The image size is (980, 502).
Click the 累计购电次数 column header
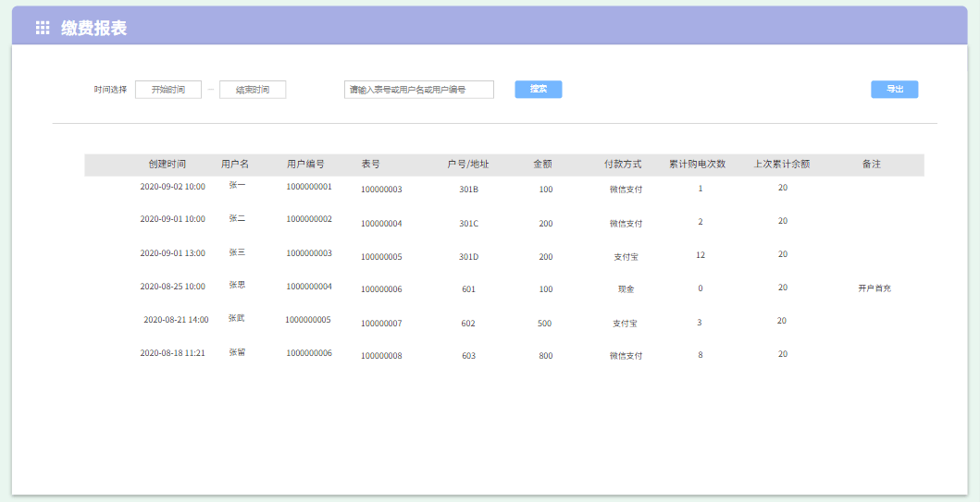point(697,165)
